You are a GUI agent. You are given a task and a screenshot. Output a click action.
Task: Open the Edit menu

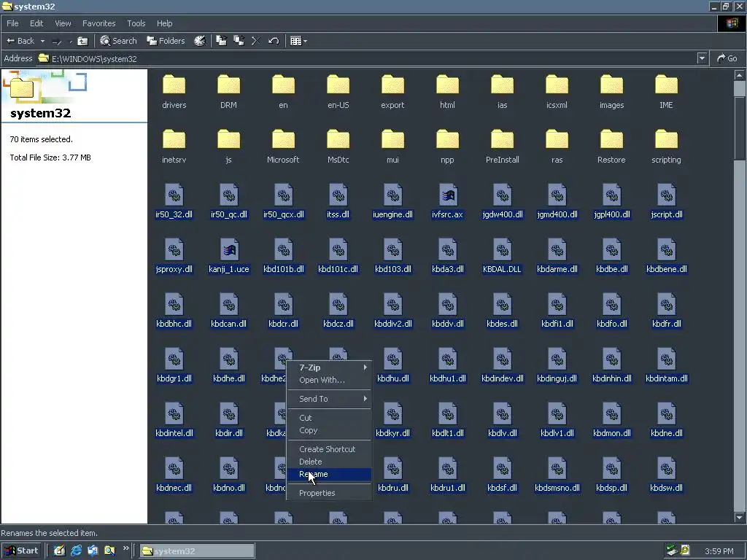point(36,23)
